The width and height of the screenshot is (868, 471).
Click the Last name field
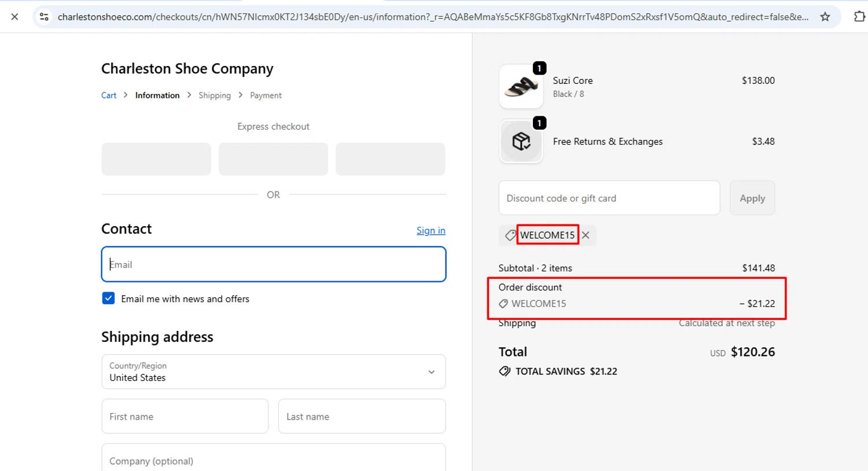click(362, 416)
